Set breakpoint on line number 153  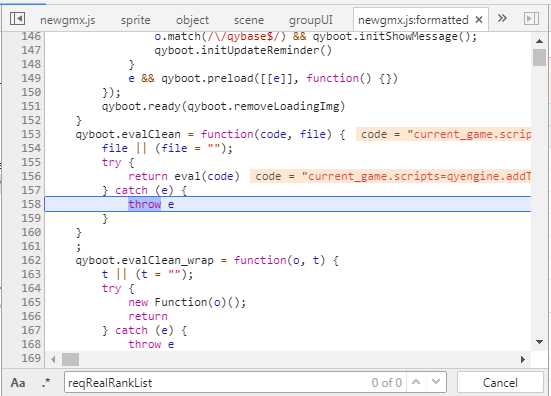tap(31, 134)
